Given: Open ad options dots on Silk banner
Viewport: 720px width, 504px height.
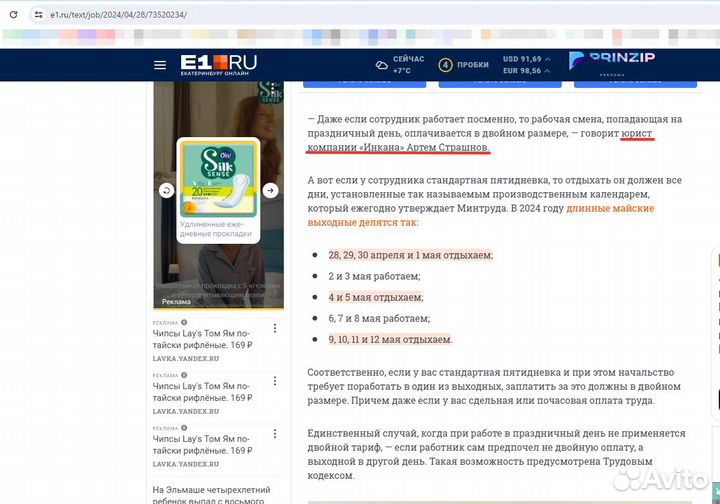Looking at the screenshot, I should tap(273, 88).
